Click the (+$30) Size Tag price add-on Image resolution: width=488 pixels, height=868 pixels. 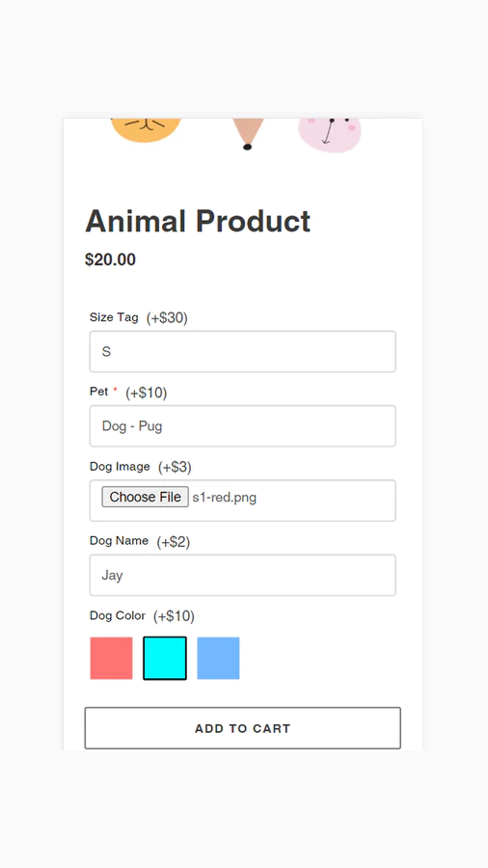167,318
